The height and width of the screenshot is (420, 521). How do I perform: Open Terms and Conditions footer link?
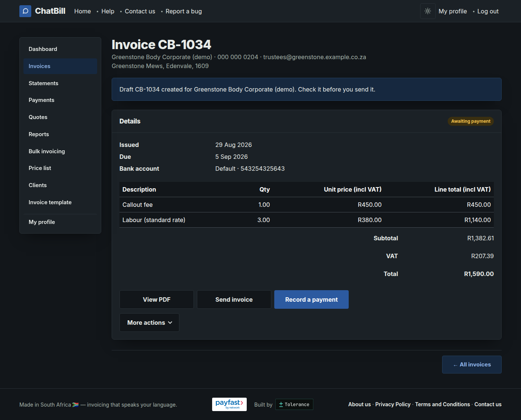(442, 404)
